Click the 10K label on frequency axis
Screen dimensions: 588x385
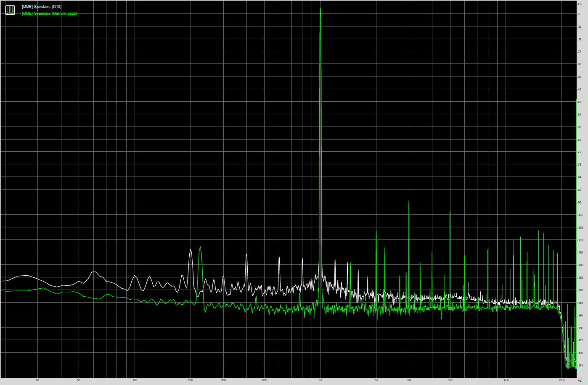pos(506,380)
